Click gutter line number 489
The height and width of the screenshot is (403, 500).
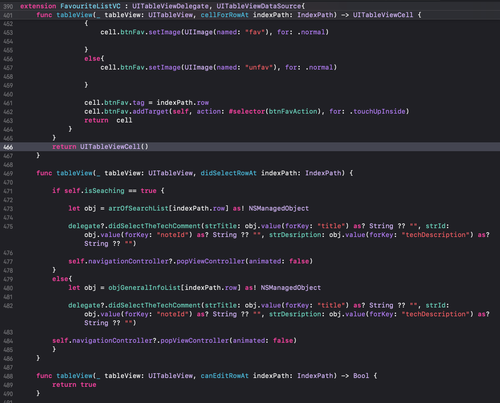coord(8,385)
